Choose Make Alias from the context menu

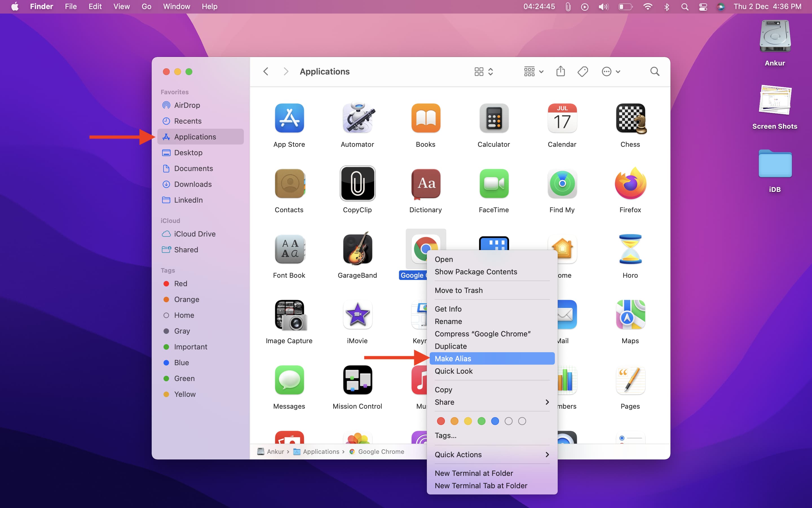point(492,358)
